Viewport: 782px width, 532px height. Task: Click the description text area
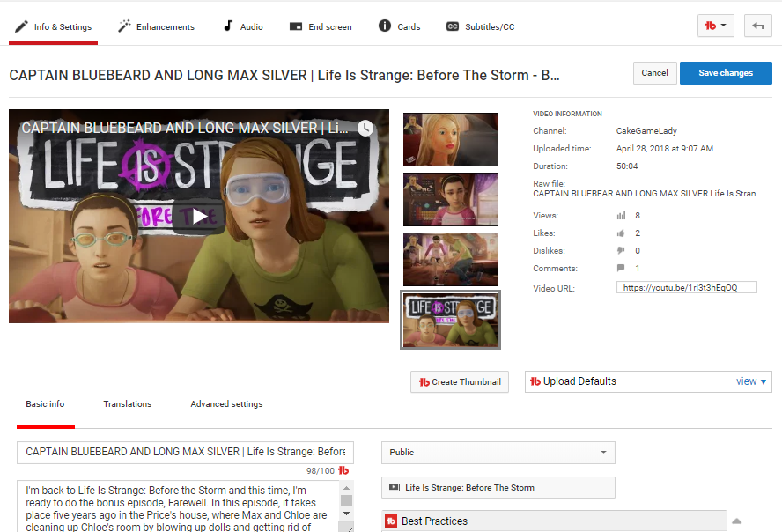click(x=178, y=506)
